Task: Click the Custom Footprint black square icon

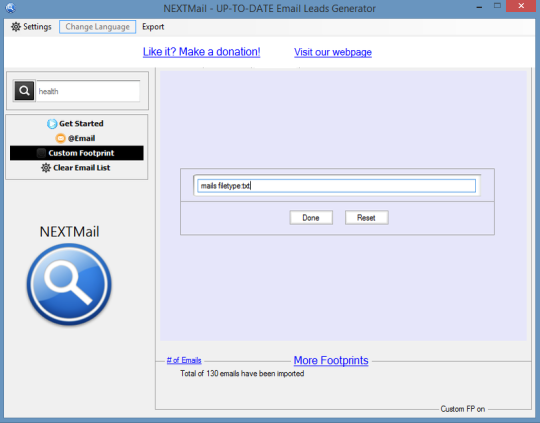Action: [x=41, y=153]
